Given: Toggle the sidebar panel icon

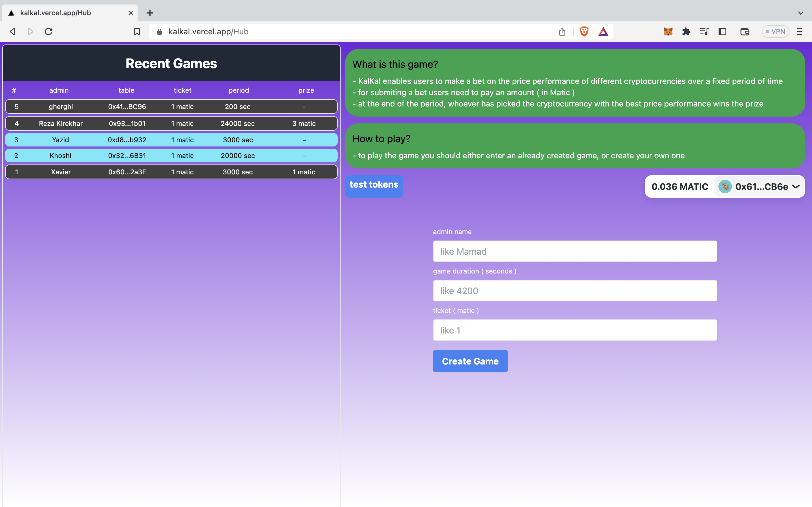Looking at the screenshot, I should tap(722, 32).
